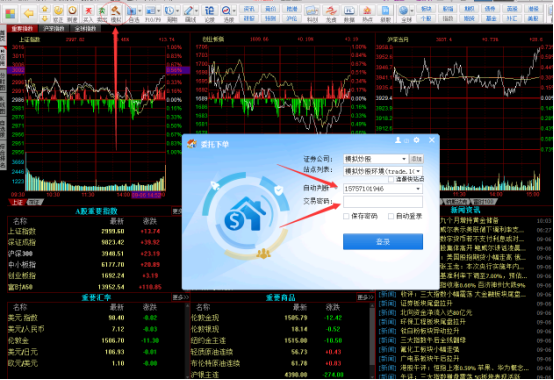The height and width of the screenshot is (380, 554).
Task: Tick the checkbox under the 站点列表 dropdown
Action: (391, 179)
